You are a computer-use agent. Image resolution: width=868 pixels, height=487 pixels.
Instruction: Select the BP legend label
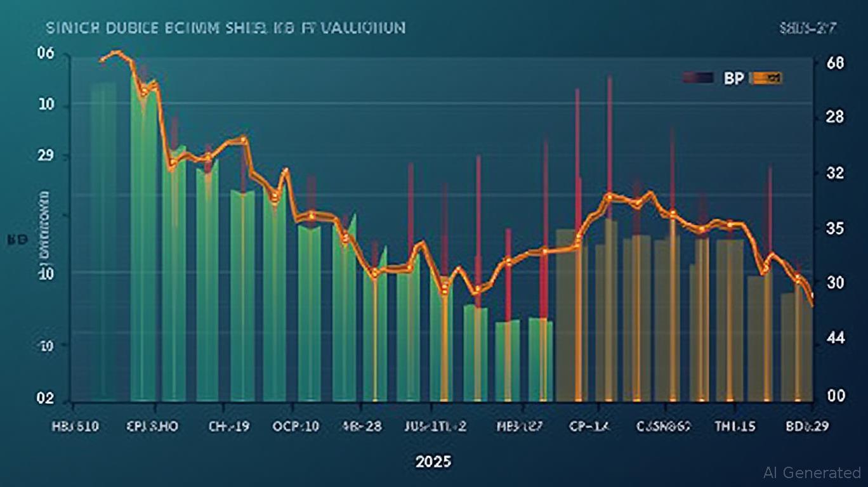point(732,78)
